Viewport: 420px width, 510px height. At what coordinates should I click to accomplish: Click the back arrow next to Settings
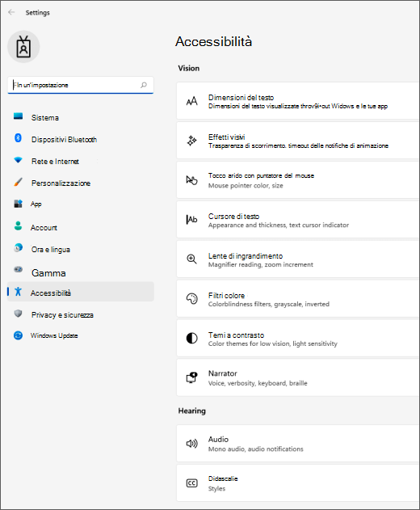point(11,12)
